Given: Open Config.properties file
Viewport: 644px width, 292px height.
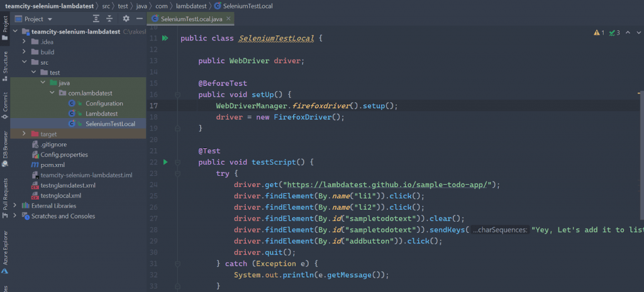Looking at the screenshot, I should (x=64, y=154).
